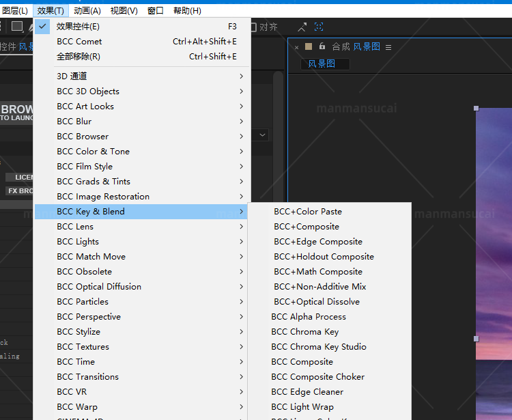Expand the BCC Film Style submenu
The width and height of the screenshot is (512, 420).
pos(142,166)
